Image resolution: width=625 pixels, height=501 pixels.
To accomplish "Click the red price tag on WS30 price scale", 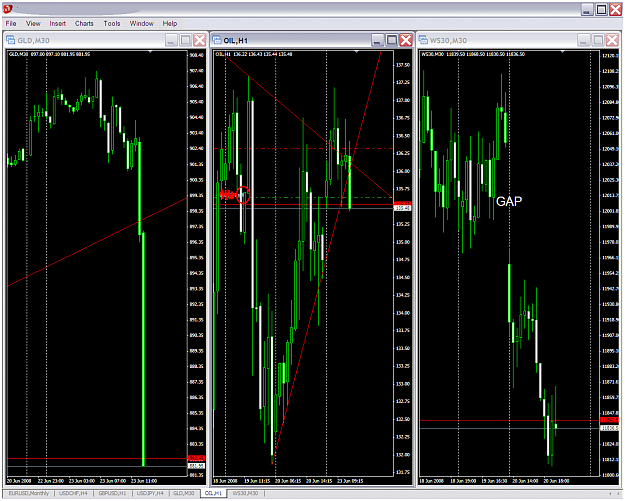I will pyautogui.click(x=609, y=420).
